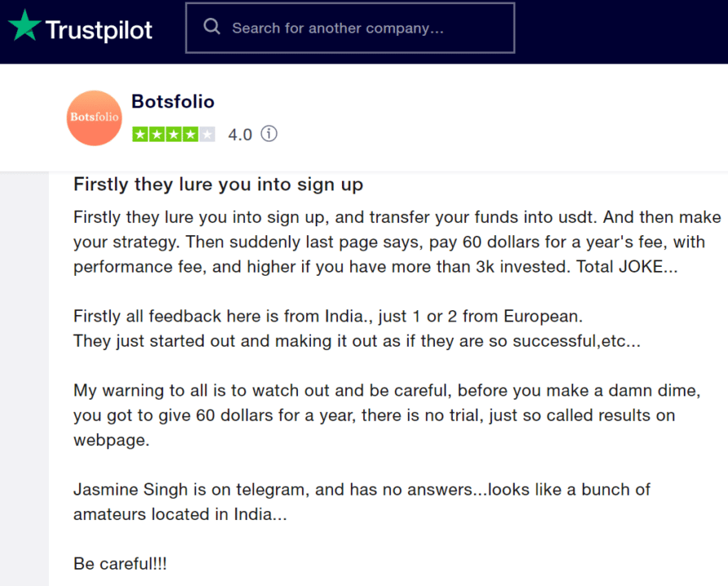This screenshot has height=586, width=728.
Task: Click the 'Jasmine Singh is on telegram' paragraph
Action: [362, 502]
